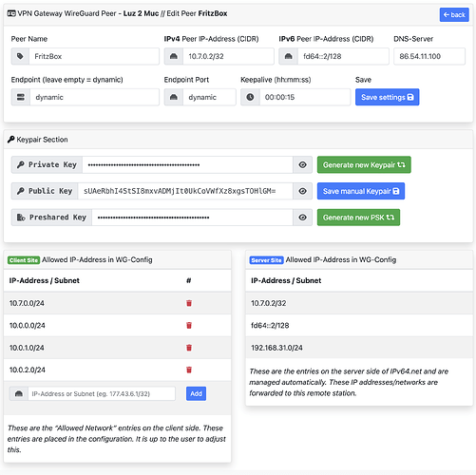Add the entered allowed IP subnet
Viewport: 476px width, 475px height.
point(196,393)
